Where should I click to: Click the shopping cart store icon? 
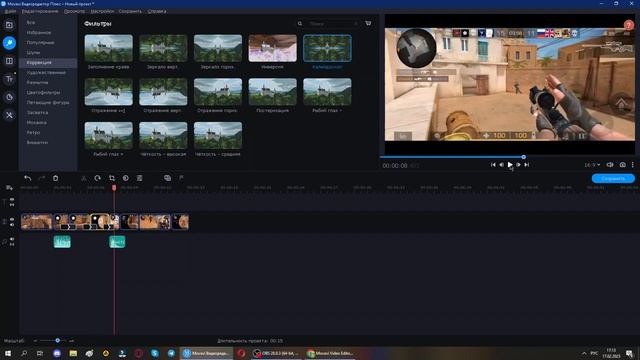pyautogui.click(x=368, y=23)
